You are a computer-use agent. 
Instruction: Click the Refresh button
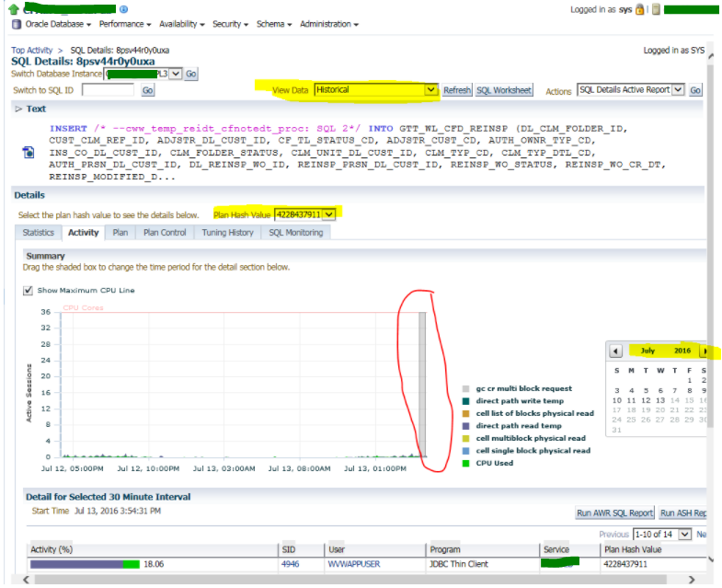pos(457,90)
